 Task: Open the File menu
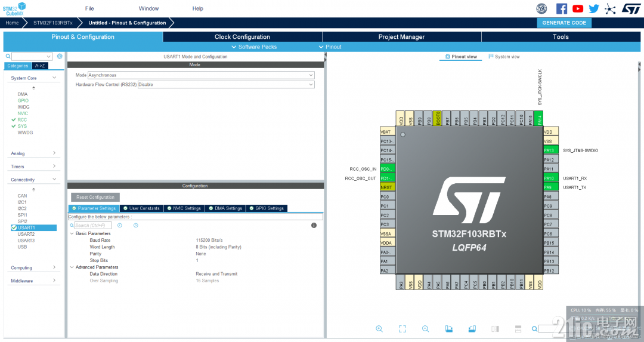click(89, 8)
